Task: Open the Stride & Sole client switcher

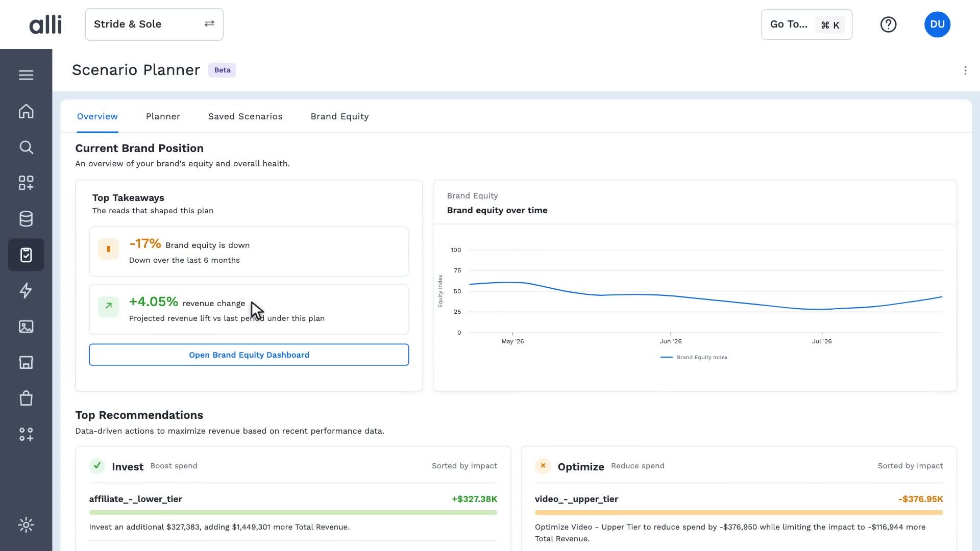Action: tap(154, 24)
